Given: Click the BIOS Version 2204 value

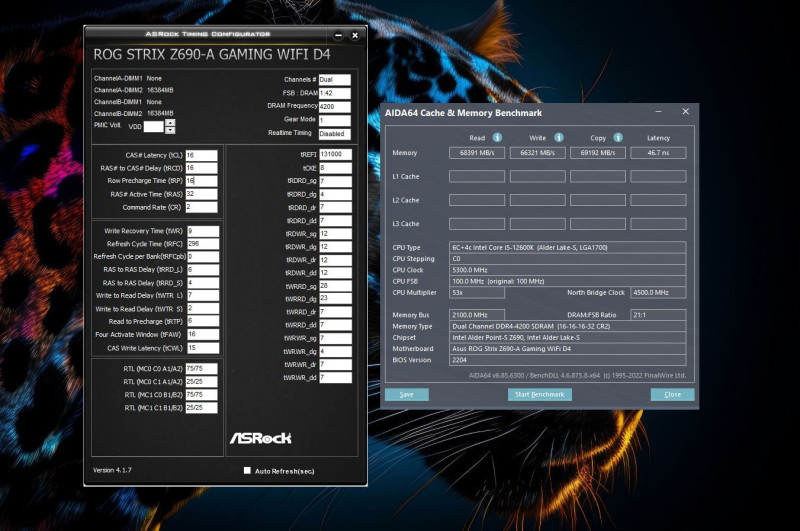Looking at the screenshot, I should 568,360.
